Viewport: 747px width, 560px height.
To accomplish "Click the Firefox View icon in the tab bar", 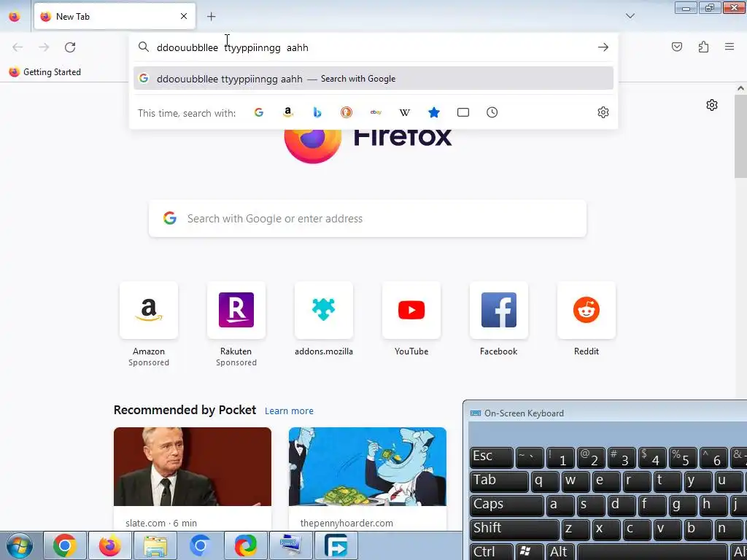I will (x=15, y=16).
